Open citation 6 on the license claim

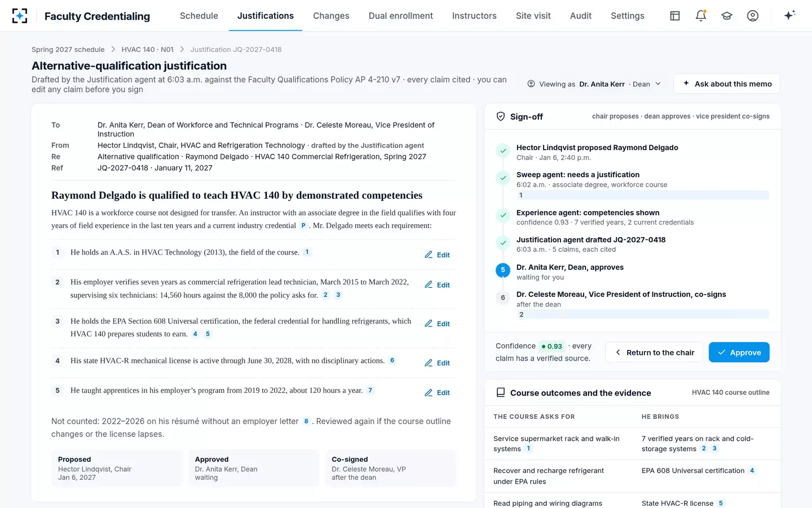tap(392, 361)
